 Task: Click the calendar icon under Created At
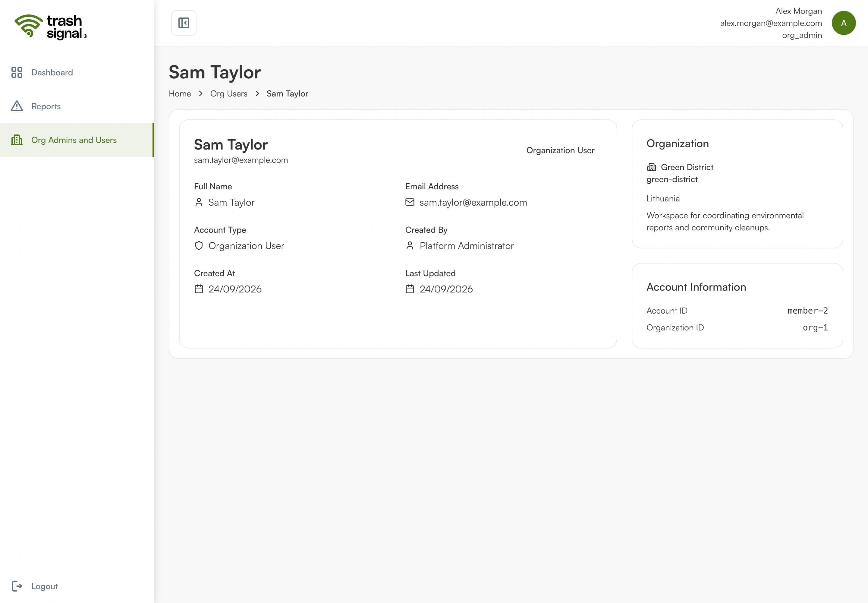[199, 289]
